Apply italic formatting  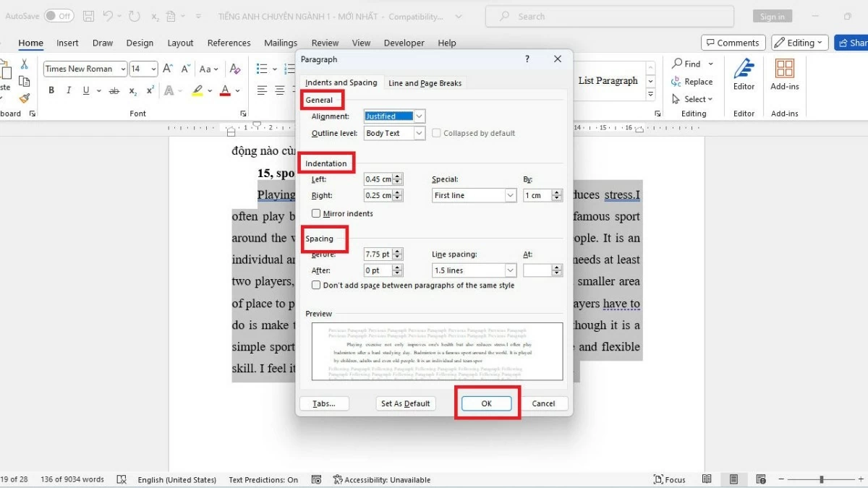point(67,90)
